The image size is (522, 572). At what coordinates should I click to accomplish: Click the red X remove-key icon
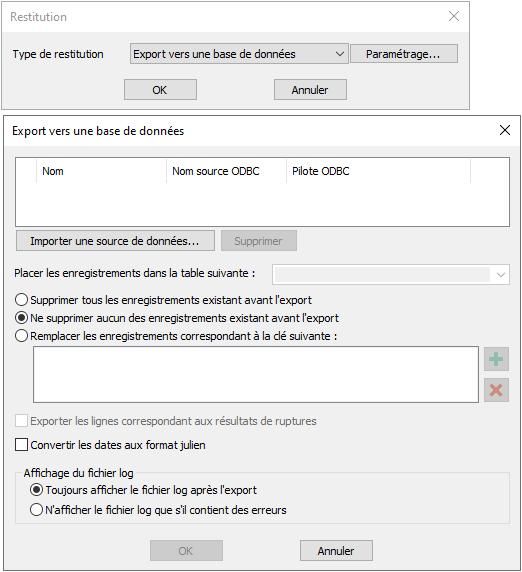click(x=496, y=390)
